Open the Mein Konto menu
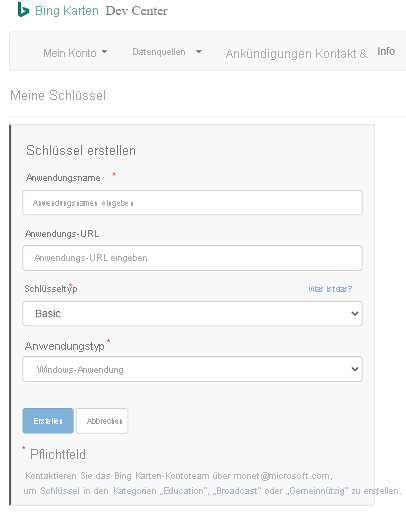406x516 pixels. [x=75, y=53]
